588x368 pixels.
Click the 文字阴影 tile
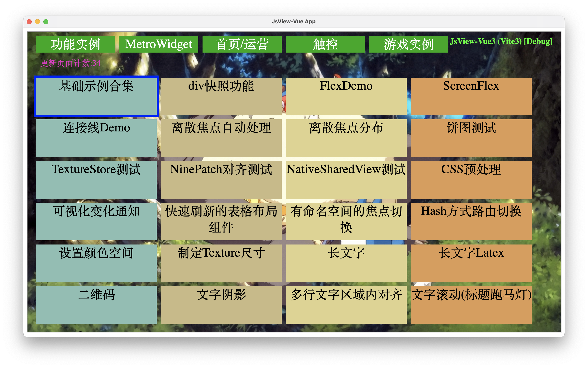[221, 305]
